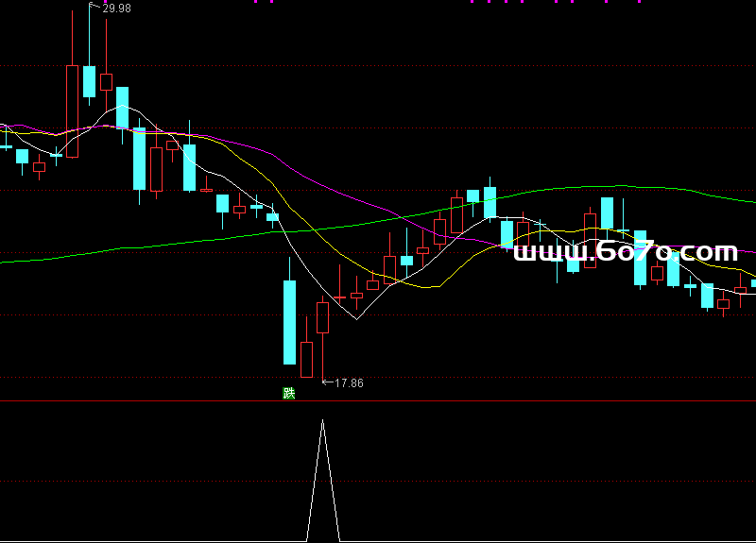Viewport: 756px width, 543px height.
Task: Select the green long-term moving average line
Action: click(189, 243)
